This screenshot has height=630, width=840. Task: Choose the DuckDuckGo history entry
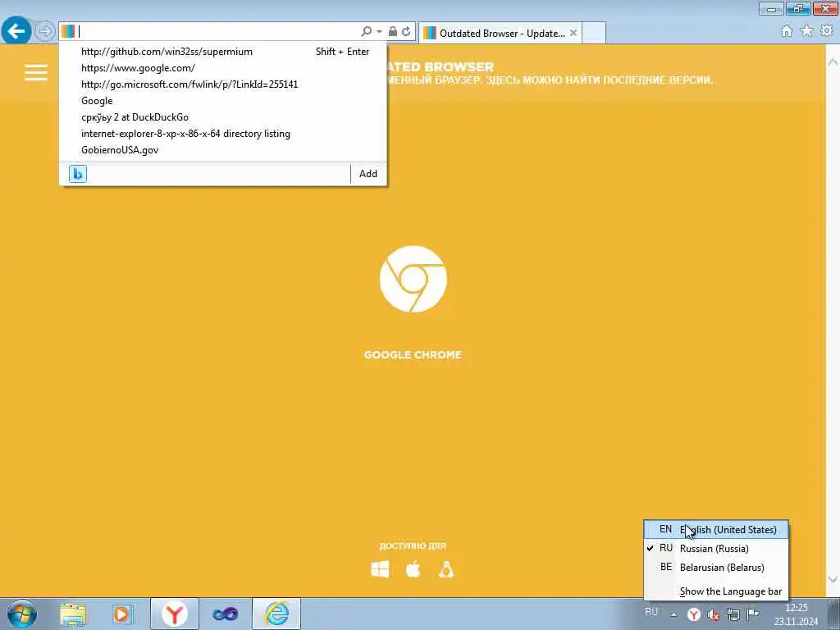(223, 116)
